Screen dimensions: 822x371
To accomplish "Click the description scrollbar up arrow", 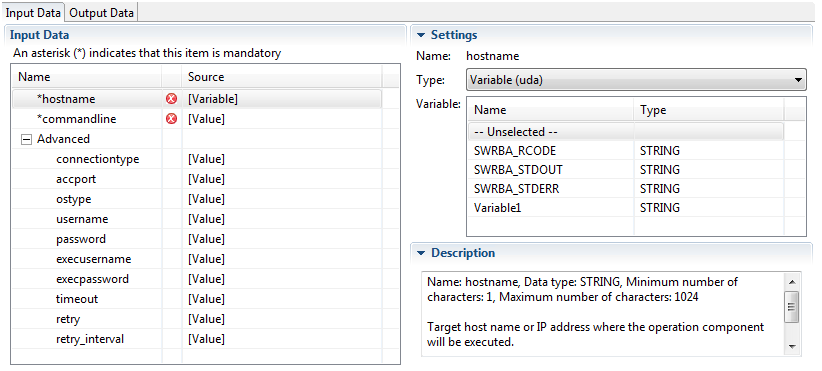I will 792,281.
